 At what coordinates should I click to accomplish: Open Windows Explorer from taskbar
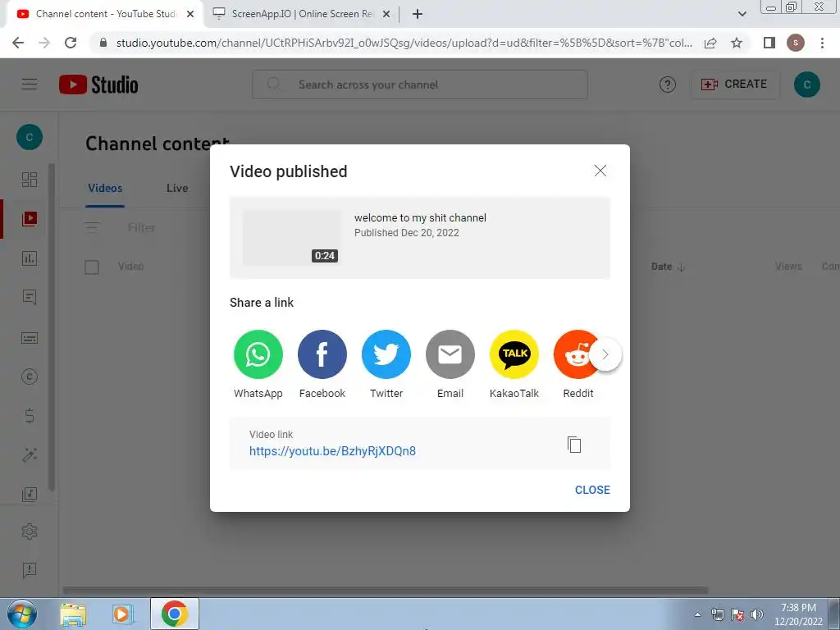tap(73, 614)
